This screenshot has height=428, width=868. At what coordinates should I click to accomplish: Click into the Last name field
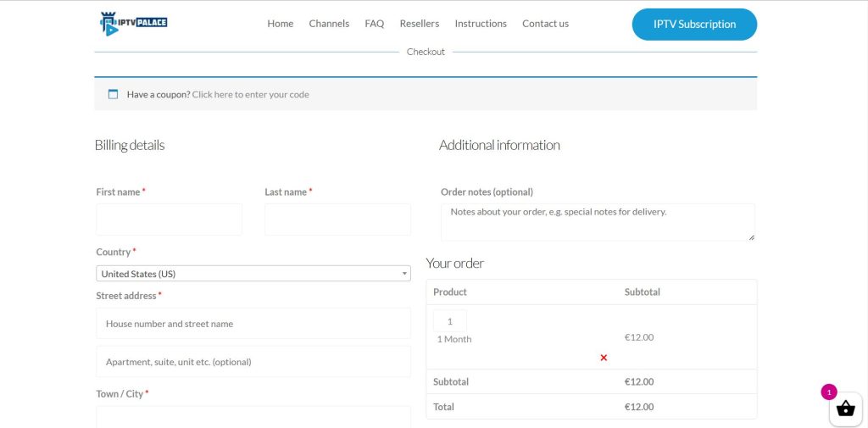click(337, 220)
